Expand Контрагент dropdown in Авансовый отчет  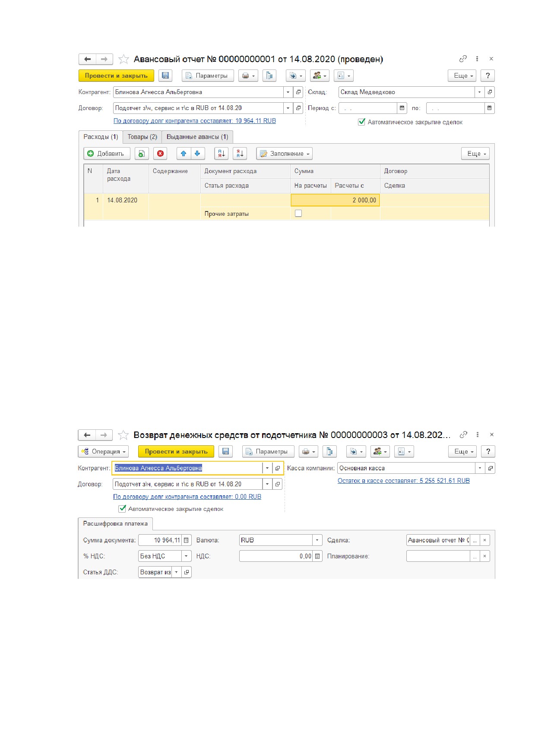point(288,92)
